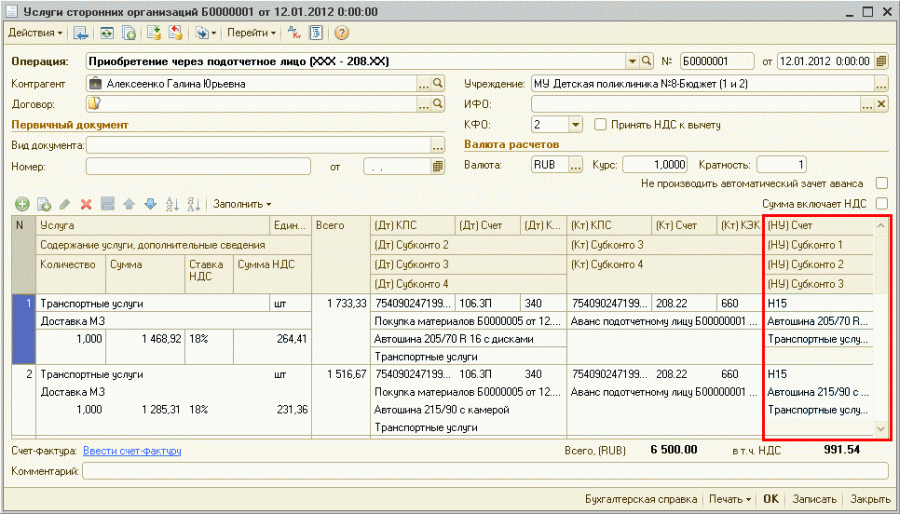Open calendar picker next to document date
Image resolution: width=900 pixels, height=514 pixels.
coord(881,61)
